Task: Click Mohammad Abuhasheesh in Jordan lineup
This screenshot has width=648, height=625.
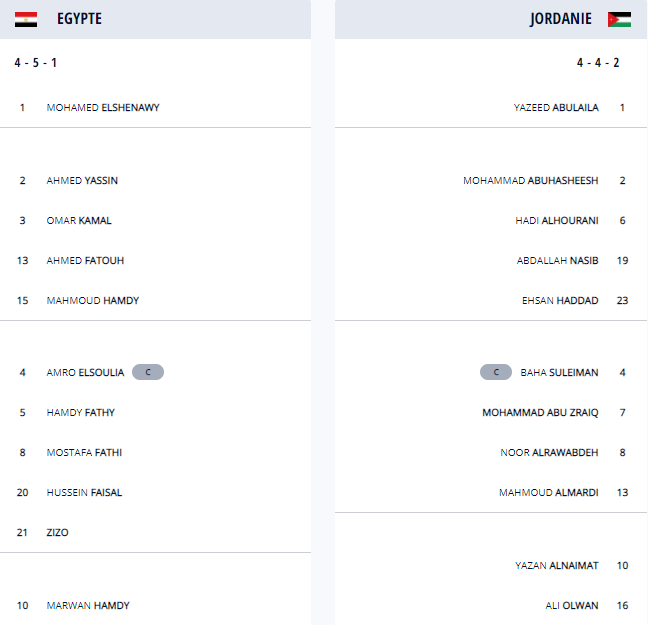Action: (531, 181)
